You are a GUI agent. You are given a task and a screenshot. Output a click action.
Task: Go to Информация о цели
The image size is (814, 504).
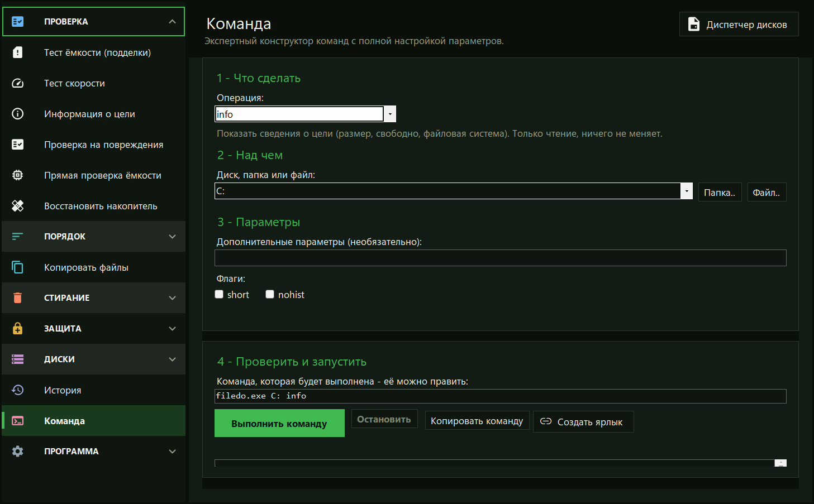coord(93,114)
